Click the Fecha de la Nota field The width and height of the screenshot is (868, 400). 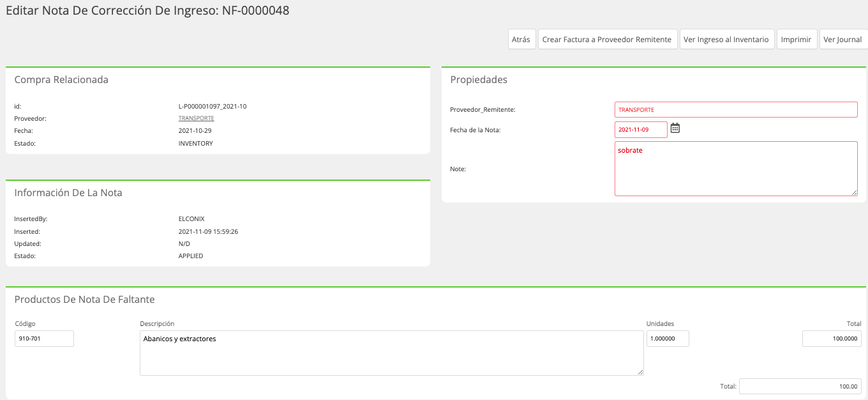click(641, 130)
